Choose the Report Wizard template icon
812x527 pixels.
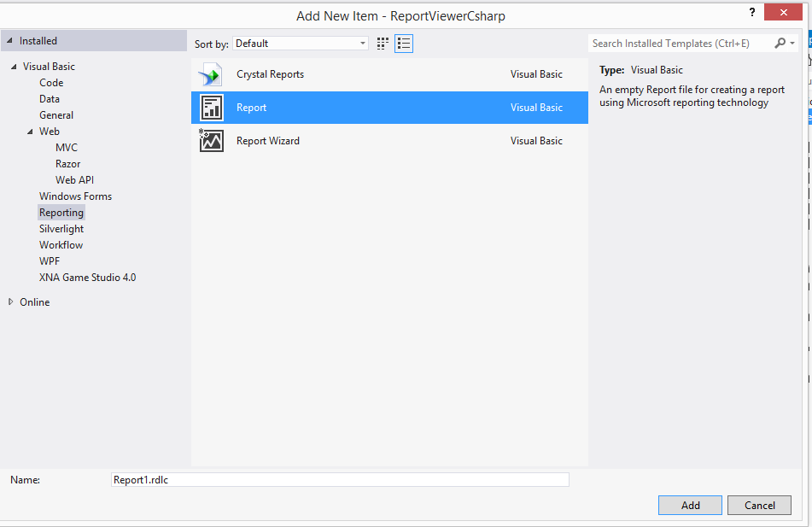point(210,140)
